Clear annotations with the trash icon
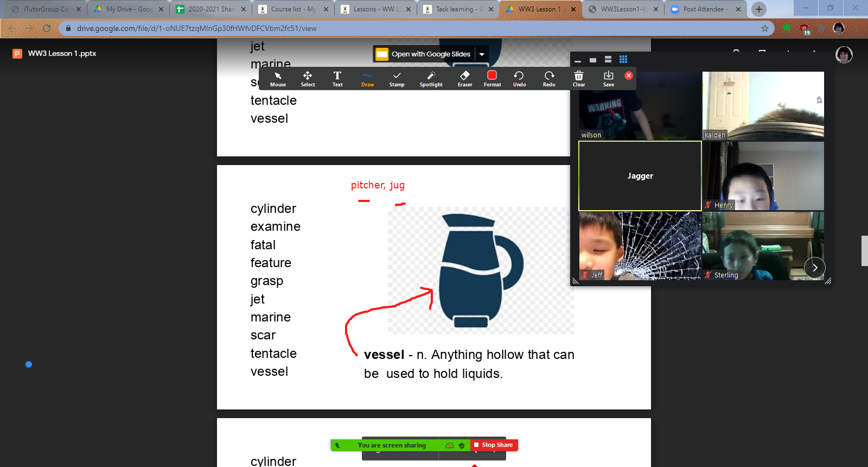The width and height of the screenshot is (868, 467). tap(579, 79)
